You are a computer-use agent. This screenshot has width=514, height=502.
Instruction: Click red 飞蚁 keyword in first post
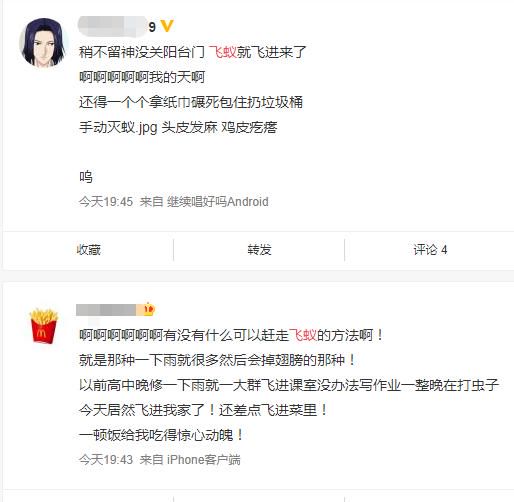(x=223, y=52)
